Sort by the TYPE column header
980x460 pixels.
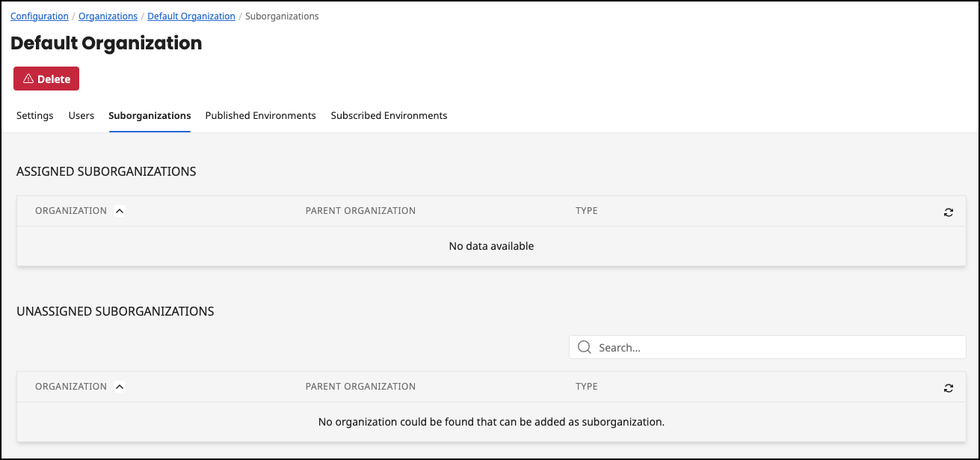(587, 210)
